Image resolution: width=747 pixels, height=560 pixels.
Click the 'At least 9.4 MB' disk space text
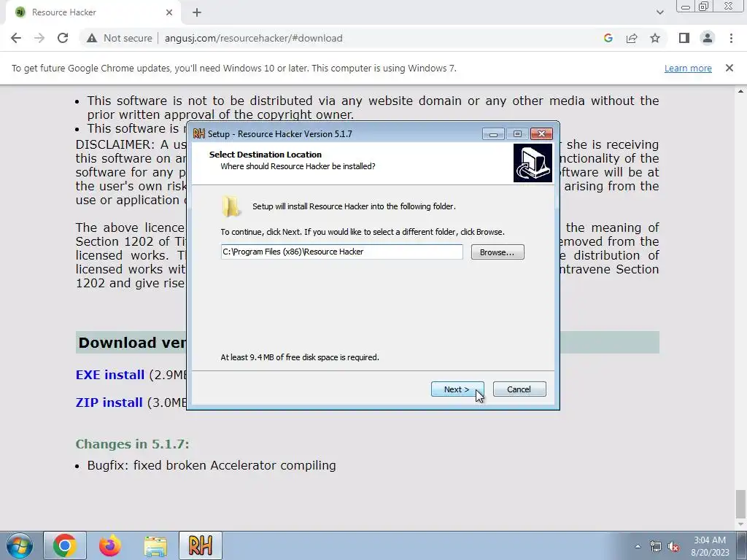(x=300, y=357)
